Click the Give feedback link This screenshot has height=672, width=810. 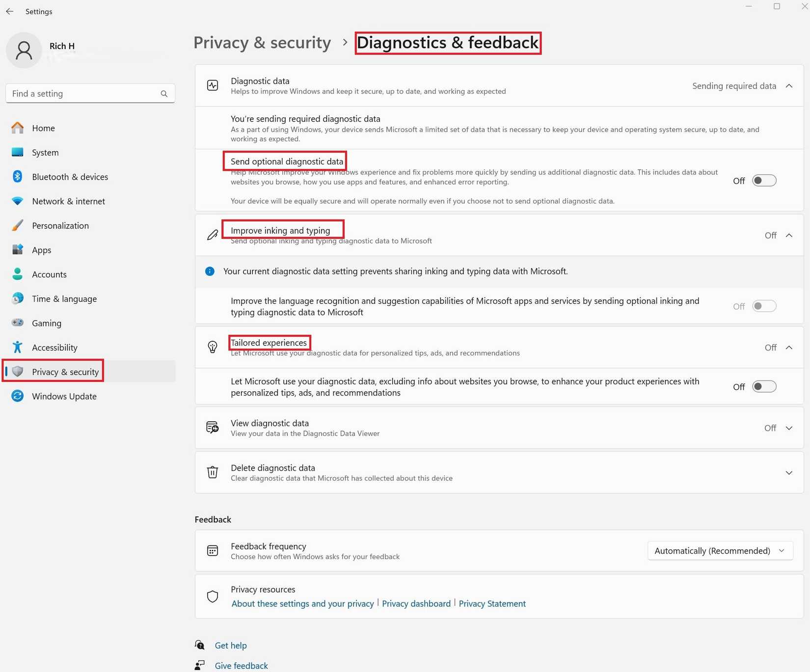[x=241, y=665]
